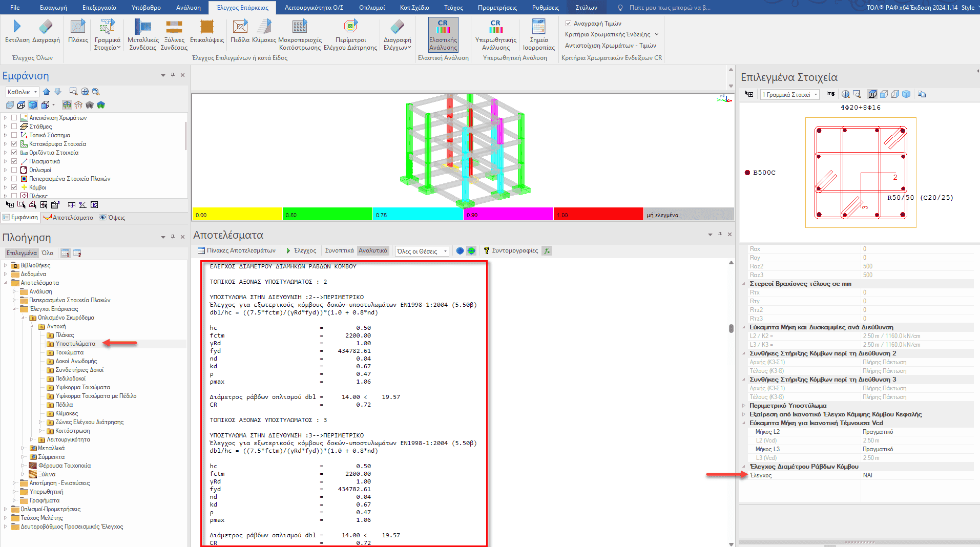
Task: Select the Πλάκες check tool
Action: point(78,27)
